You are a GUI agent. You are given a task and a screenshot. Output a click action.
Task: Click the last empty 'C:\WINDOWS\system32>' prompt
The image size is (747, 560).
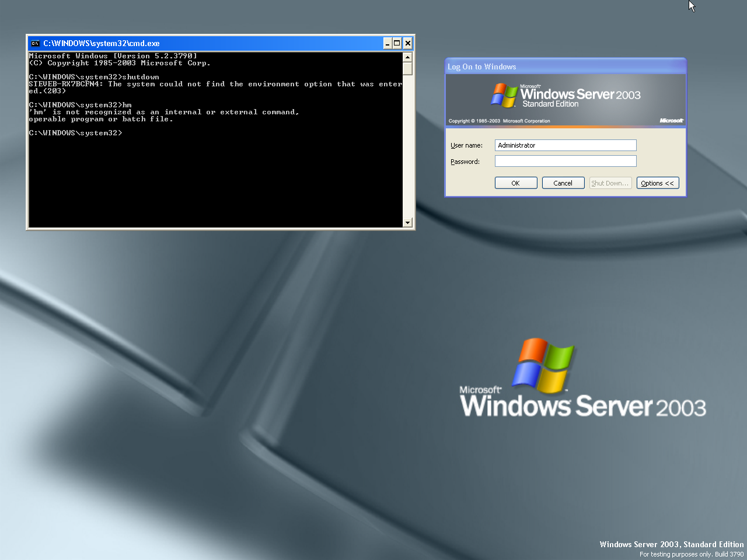(x=75, y=133)
